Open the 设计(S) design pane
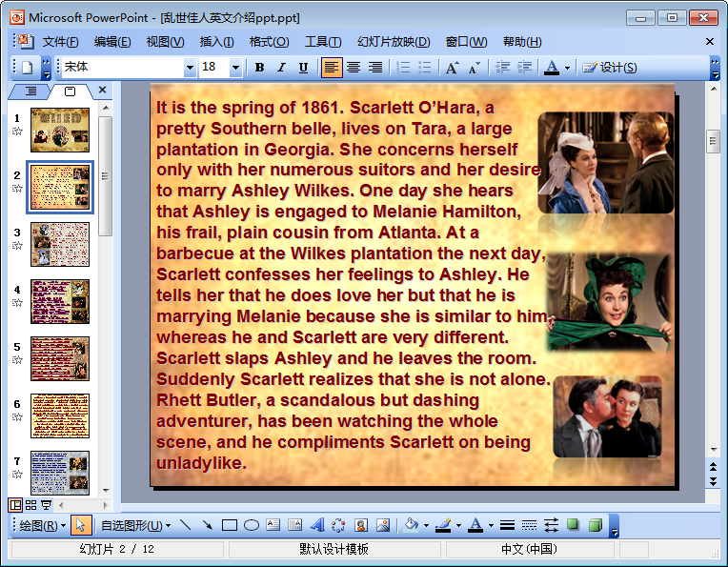Screen dimensions: 728x567 (x=610, y=68)
